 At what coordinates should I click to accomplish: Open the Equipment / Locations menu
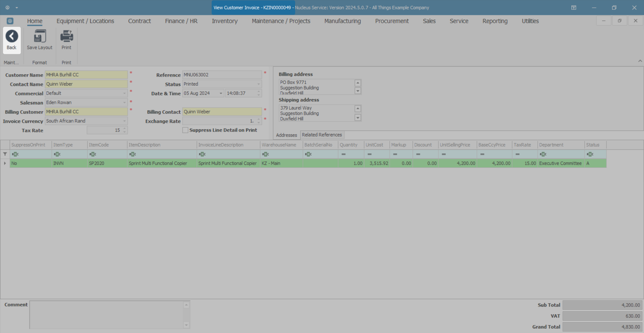[85, 21]
